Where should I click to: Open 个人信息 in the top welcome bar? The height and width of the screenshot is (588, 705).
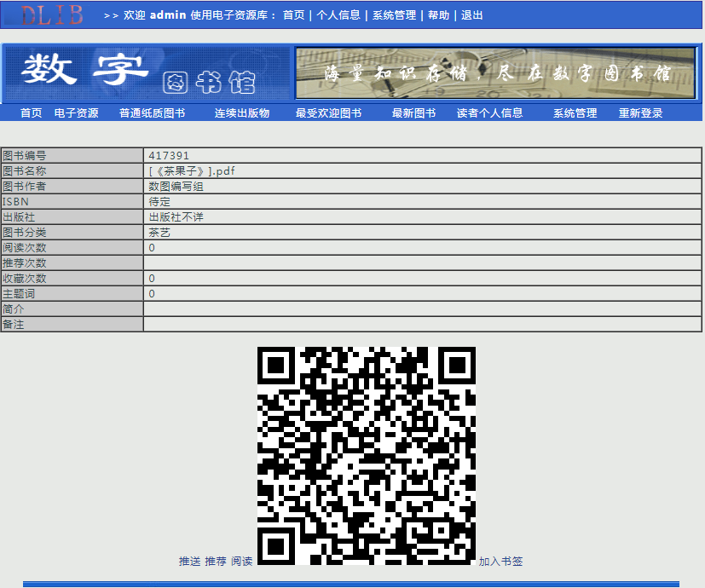(338, 15)
